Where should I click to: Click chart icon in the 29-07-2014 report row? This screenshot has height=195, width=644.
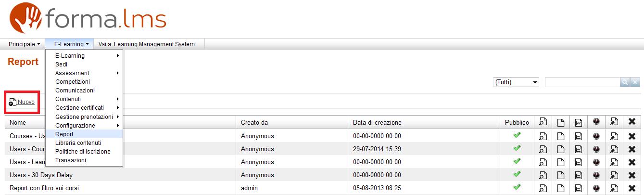579,149
